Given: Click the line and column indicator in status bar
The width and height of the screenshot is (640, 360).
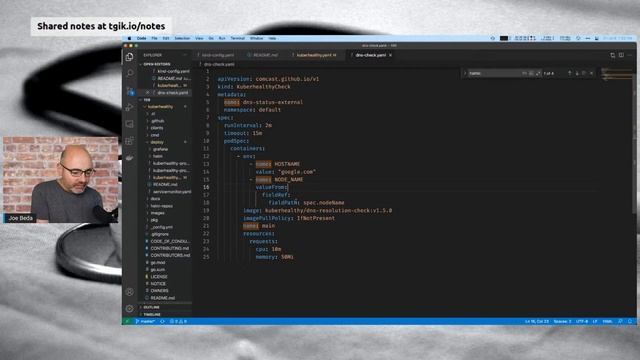Looking at the screenshot, I should (536, 321).
